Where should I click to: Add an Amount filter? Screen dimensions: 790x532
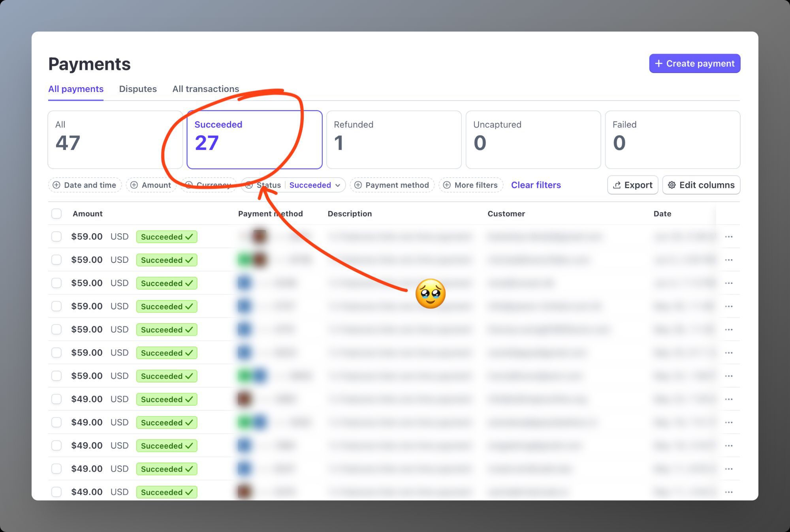151,185
